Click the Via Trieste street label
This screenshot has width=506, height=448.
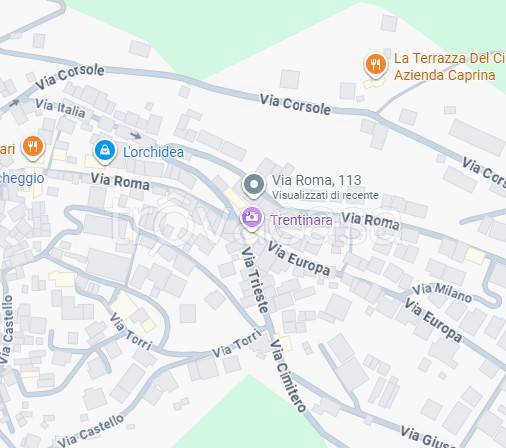(x=255, y=280)
